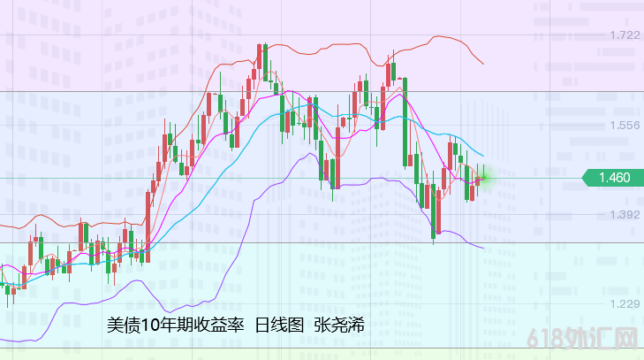Select the 日线图 timeframe label
The image size is (644, 360).
[x=279, y=325]
